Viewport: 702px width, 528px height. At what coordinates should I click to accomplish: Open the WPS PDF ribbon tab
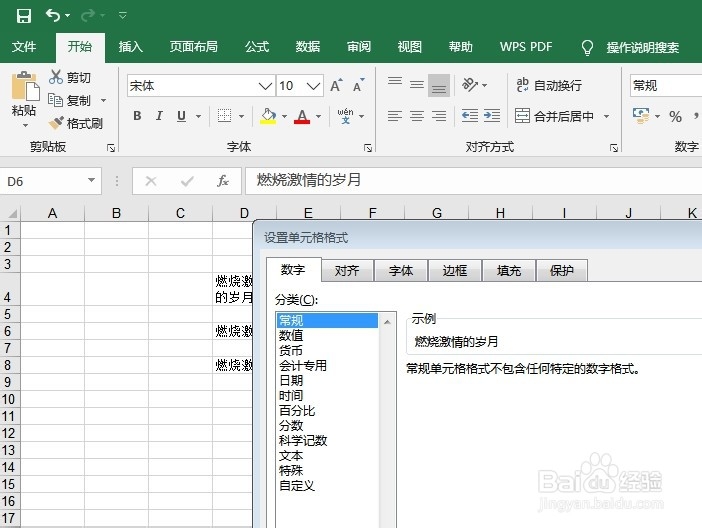526,47
